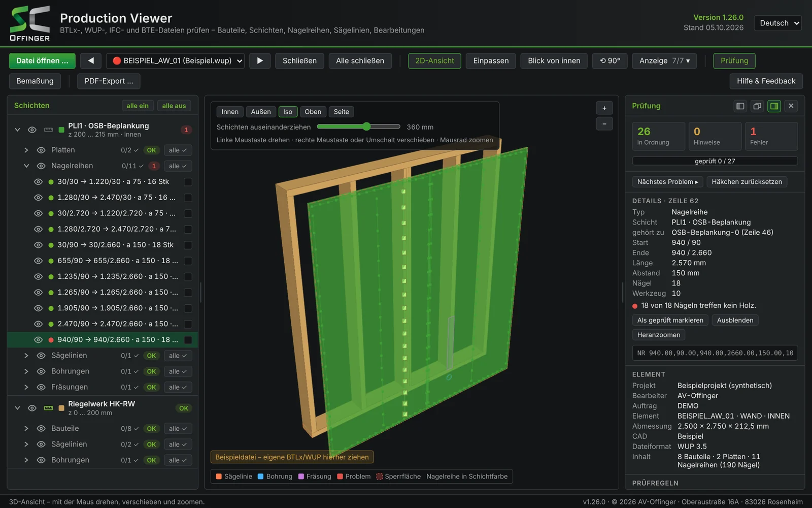Check box for row 1.280/30 → 2.470/30
Viewport: 812px width, 508px height.
pyautogui.click(x=188, y=198)
